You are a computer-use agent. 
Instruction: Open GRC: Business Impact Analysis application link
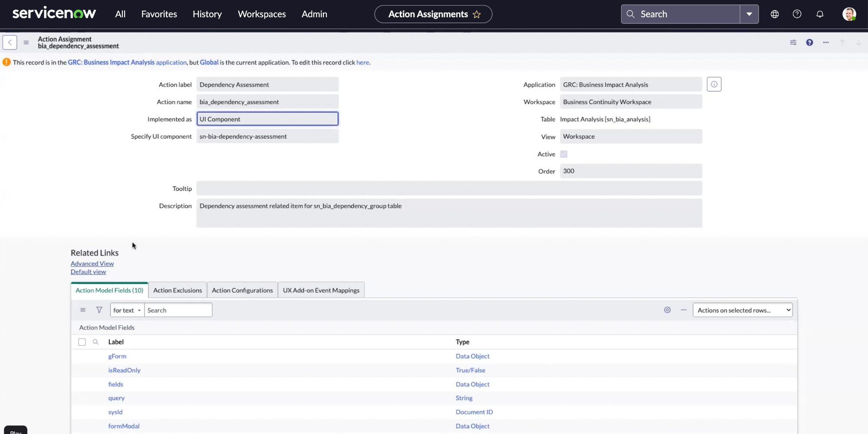(127, 62)
